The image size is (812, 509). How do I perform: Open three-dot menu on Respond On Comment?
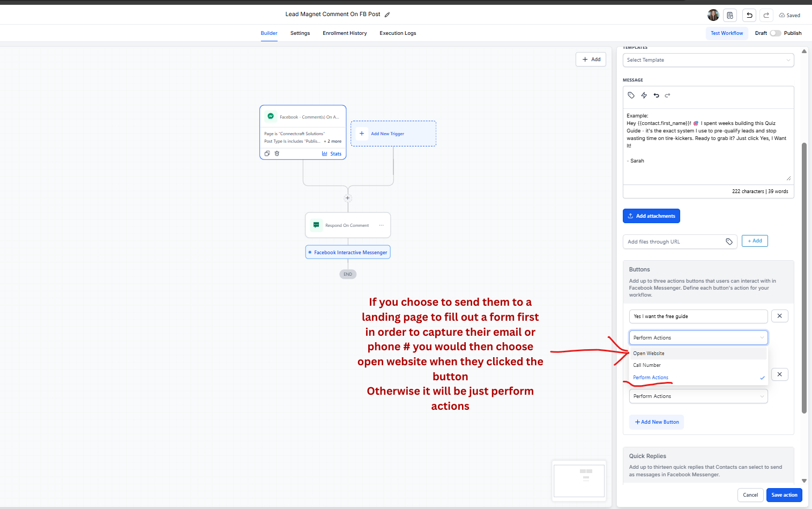click(382, 225)
